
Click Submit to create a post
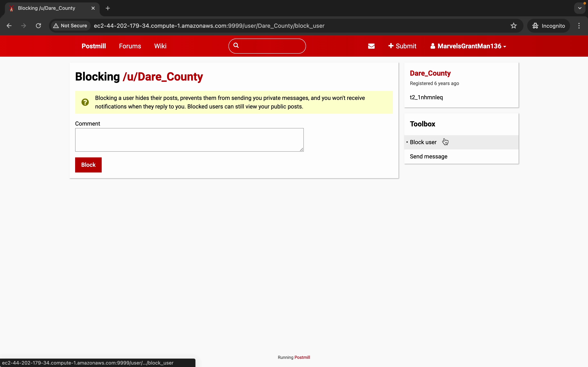point(402,46)
